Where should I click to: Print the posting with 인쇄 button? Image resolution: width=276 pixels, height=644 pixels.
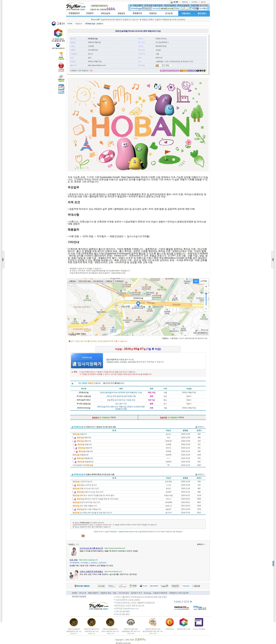point(183,71)
